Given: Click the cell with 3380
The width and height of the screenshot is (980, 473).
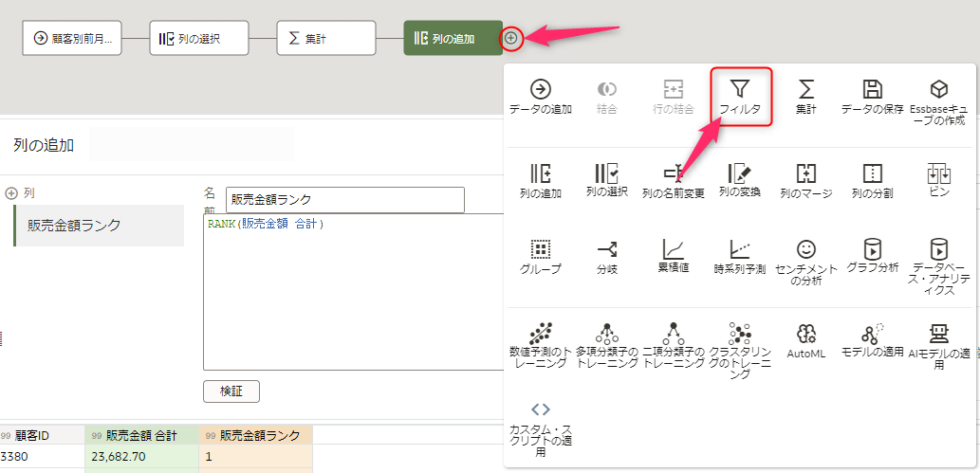Looking at the screenshot, I should tap(43, 457).
